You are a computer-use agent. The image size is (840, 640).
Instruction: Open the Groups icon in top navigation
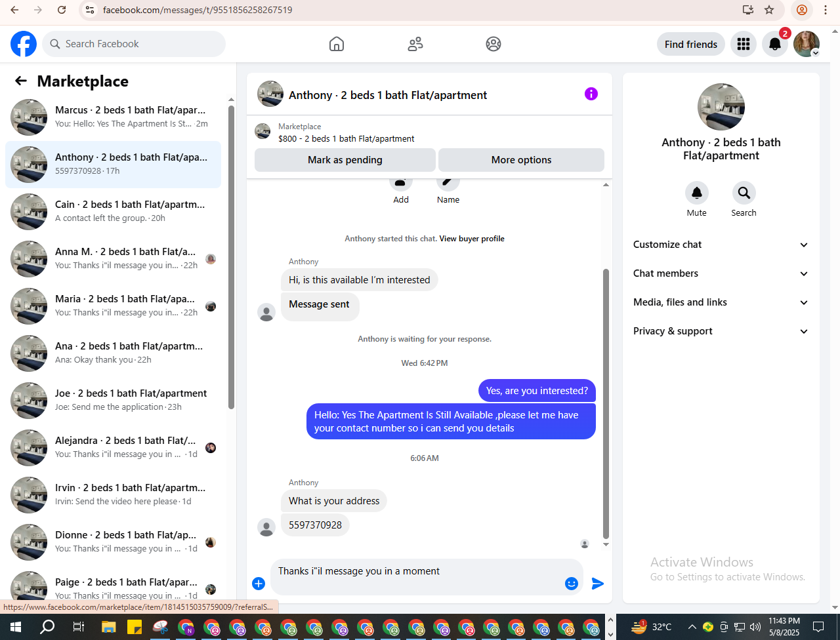493,44
